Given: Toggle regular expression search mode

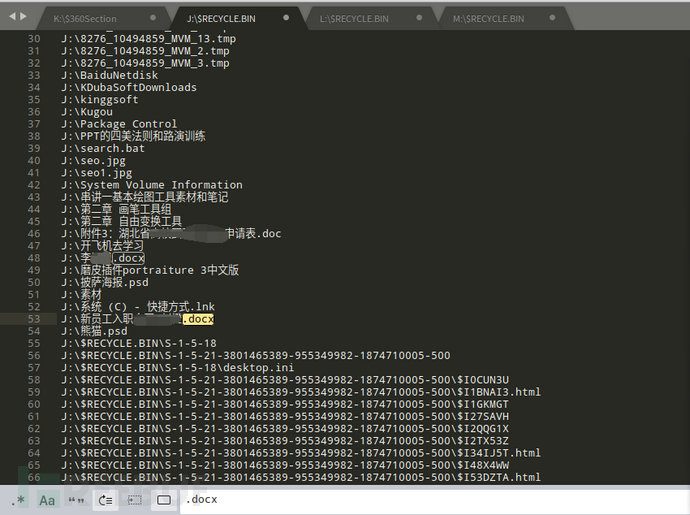Looking at the screenshot, I should point(18,500).
